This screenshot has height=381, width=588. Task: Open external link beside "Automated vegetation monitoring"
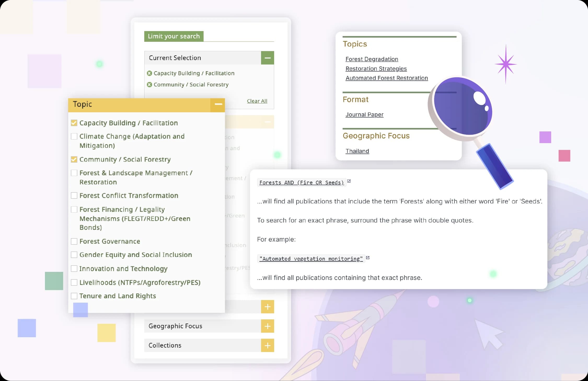pyautogui.click(x=368, y=257)
